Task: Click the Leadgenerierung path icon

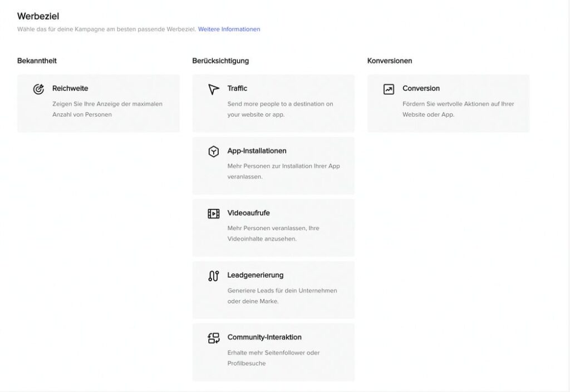Action: 214,276
